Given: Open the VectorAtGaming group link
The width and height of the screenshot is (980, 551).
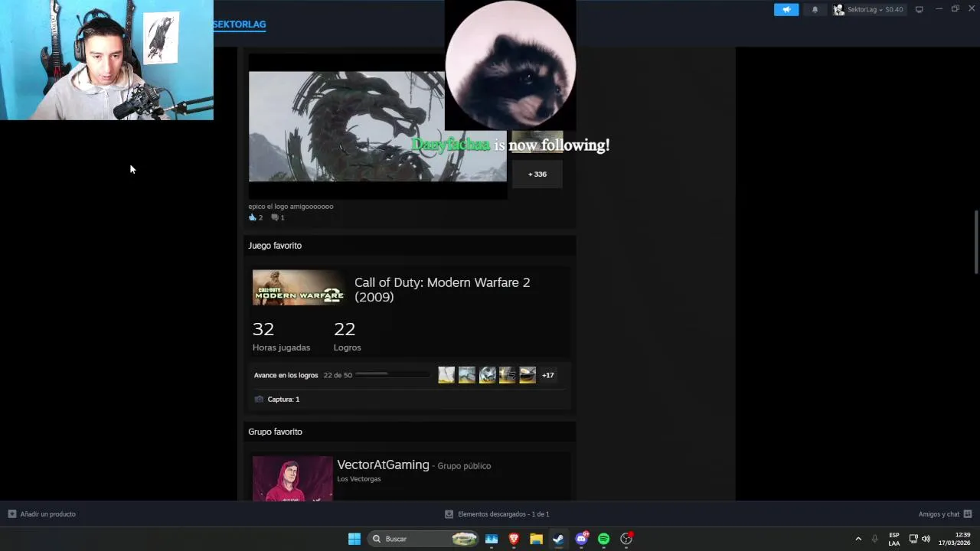Looking at the screenshot, I should point(383,465).
